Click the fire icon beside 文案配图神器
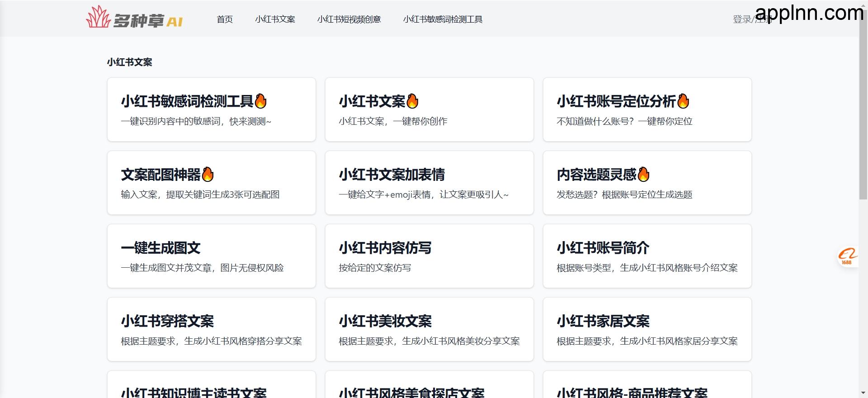 click(208, 174)
